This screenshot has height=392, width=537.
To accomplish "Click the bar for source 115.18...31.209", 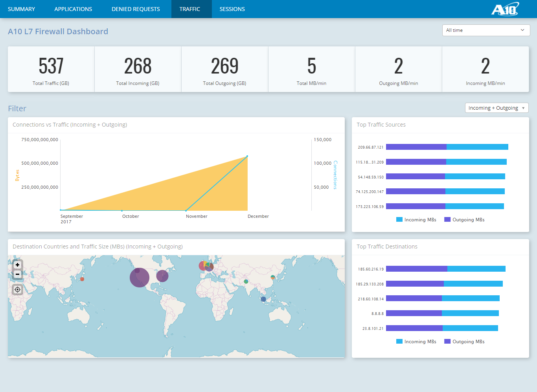I will point(446,162).
